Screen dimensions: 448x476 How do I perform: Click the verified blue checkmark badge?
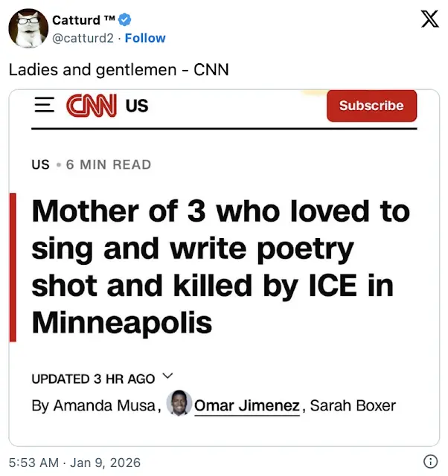click(126, 20)
